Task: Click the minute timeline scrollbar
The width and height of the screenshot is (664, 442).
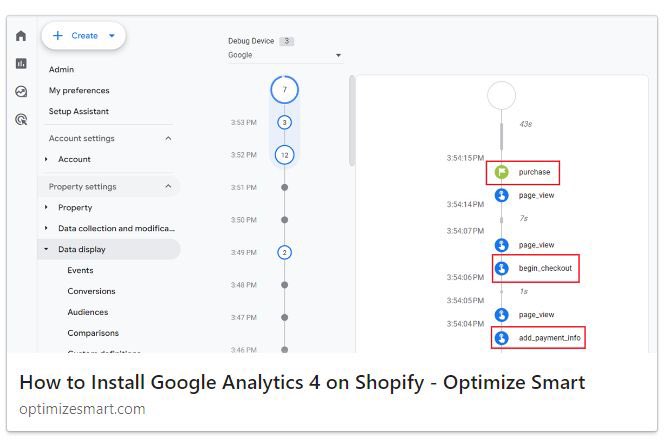Action: [x=352, y=121]
